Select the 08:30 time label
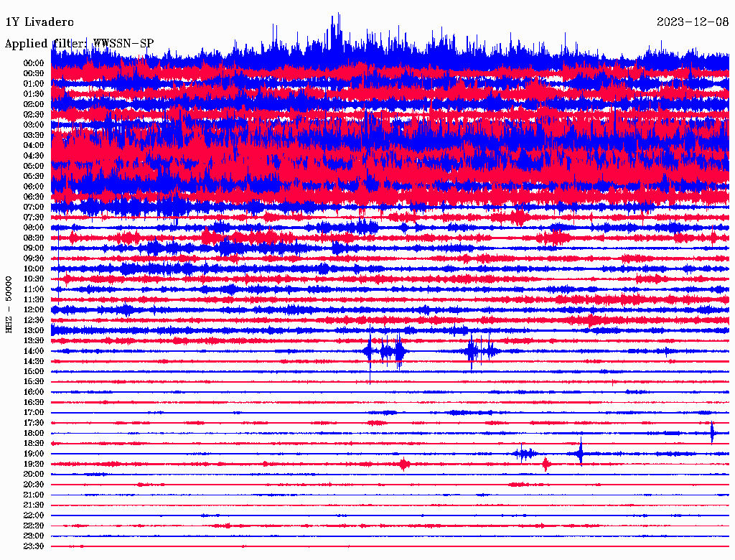The image size is (735, 560). [33, 238]
